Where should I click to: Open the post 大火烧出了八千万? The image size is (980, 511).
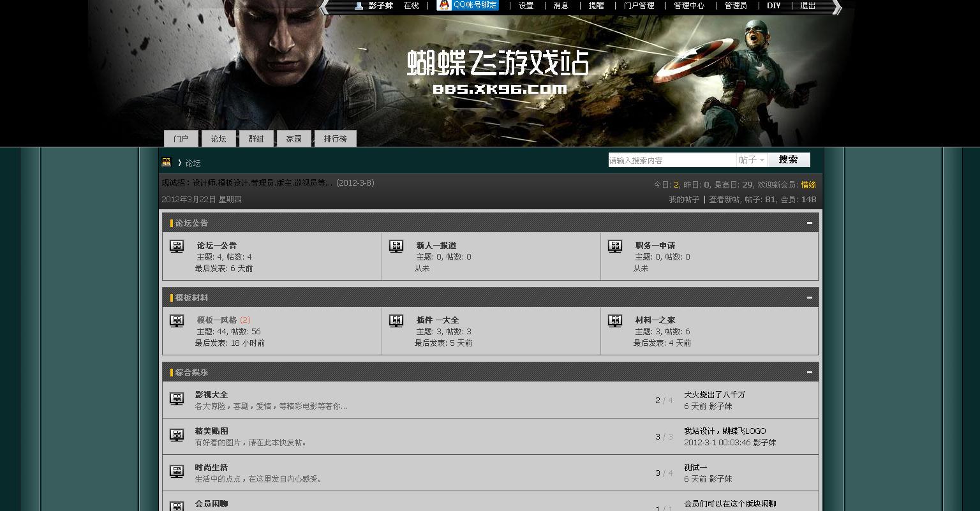click(715, 395)
